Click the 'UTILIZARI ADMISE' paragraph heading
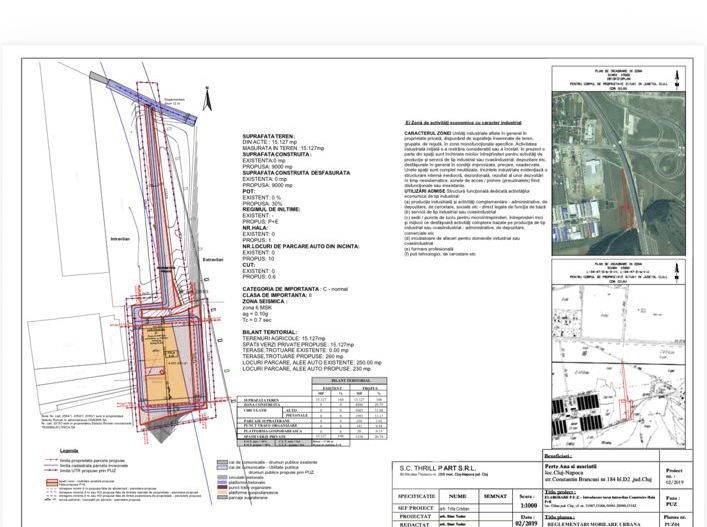The width and height of the screenshot is (707, 527). point(425,191)
